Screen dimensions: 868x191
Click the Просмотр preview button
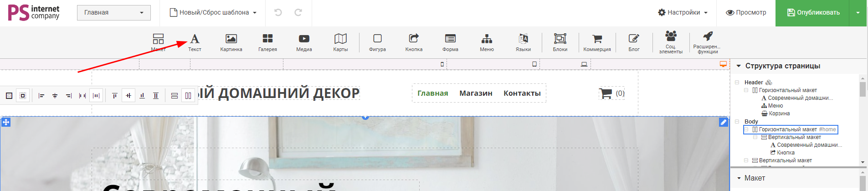pyautogui.click(x=746, y=13)
